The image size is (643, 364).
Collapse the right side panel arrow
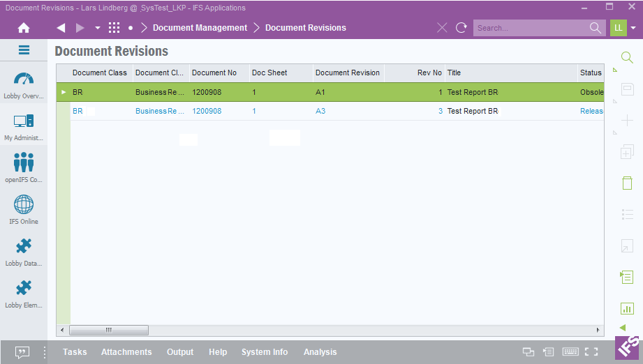[x=623, y=328]
